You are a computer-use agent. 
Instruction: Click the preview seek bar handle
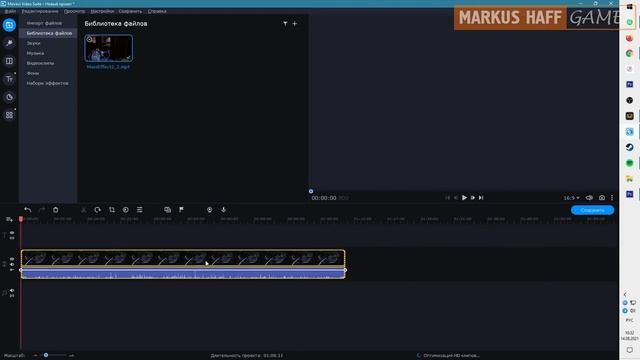pos(311,191)
